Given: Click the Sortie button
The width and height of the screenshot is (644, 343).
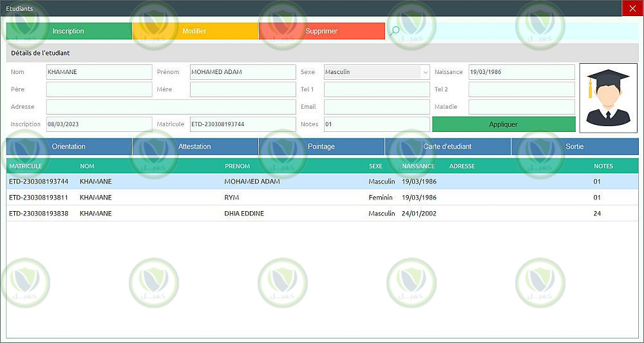Looking at the screenshot, I should 575,147.
